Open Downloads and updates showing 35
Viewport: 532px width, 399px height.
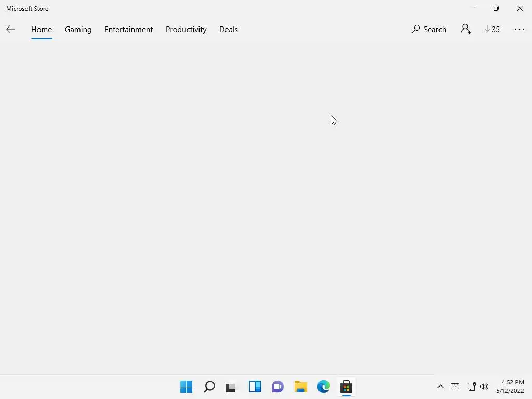(x=492, y=30)
